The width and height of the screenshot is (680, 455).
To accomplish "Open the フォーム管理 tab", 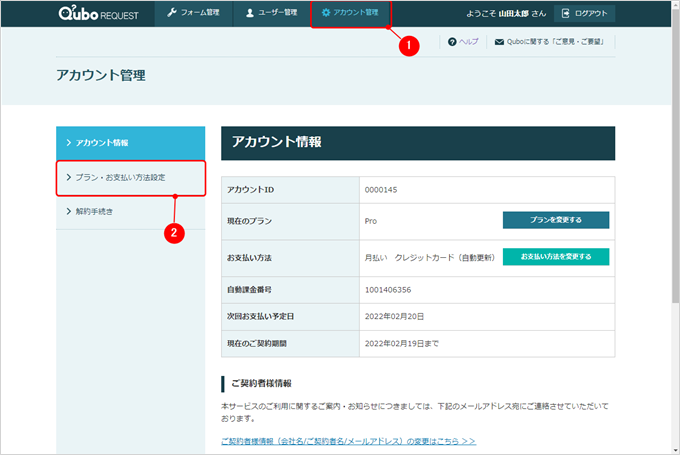I will point(193,13).
